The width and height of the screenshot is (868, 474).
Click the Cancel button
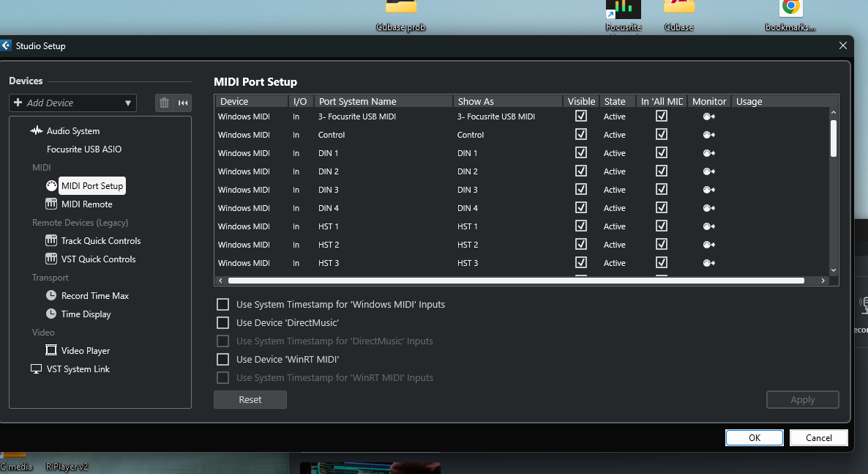[x=819, y=437]
